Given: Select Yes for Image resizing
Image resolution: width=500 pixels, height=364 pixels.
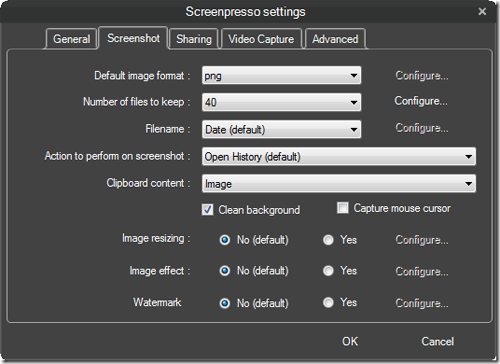Looking at the screenshot, I should 328,240.
